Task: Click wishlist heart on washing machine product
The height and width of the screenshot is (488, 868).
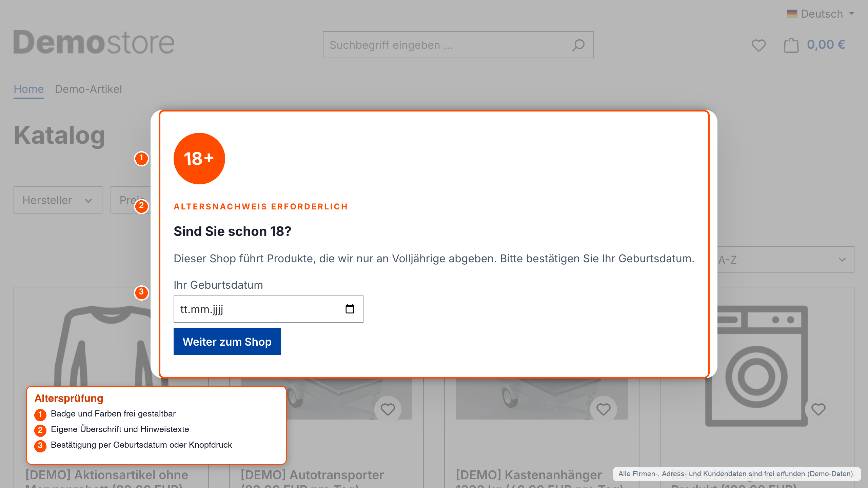Action: (818, 409)
